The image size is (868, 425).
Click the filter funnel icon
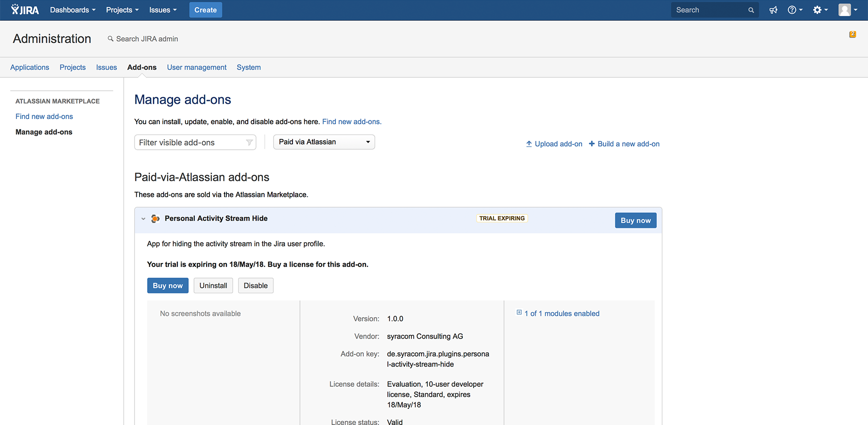click(249, 143)
